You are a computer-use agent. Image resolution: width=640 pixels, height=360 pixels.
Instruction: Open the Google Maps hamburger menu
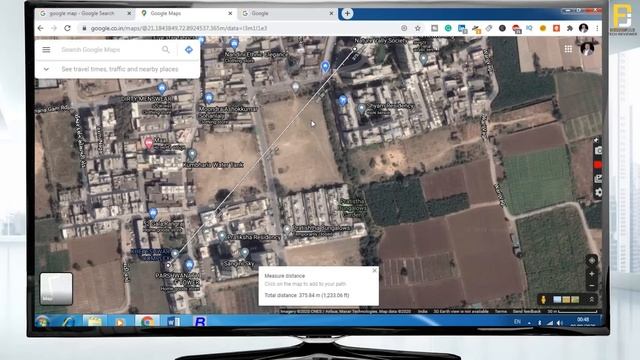[46, 49]
